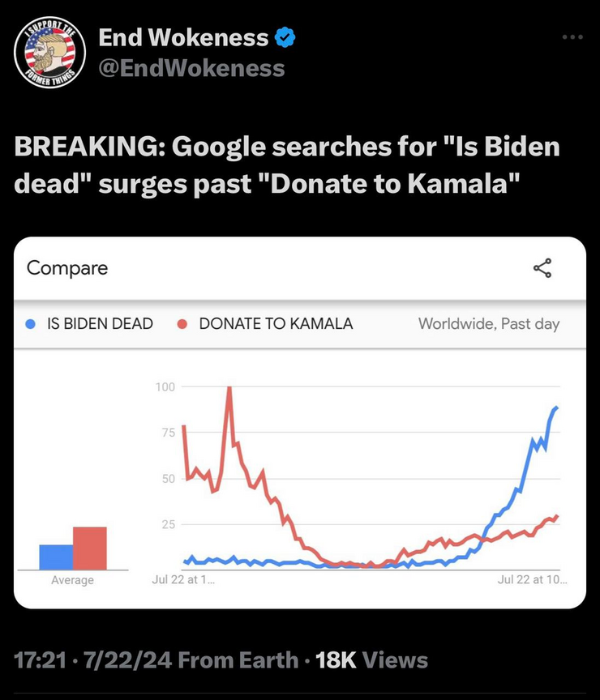Click the red line peak at 100
Viewport: 600px width, 700px height.
point(229,388)
